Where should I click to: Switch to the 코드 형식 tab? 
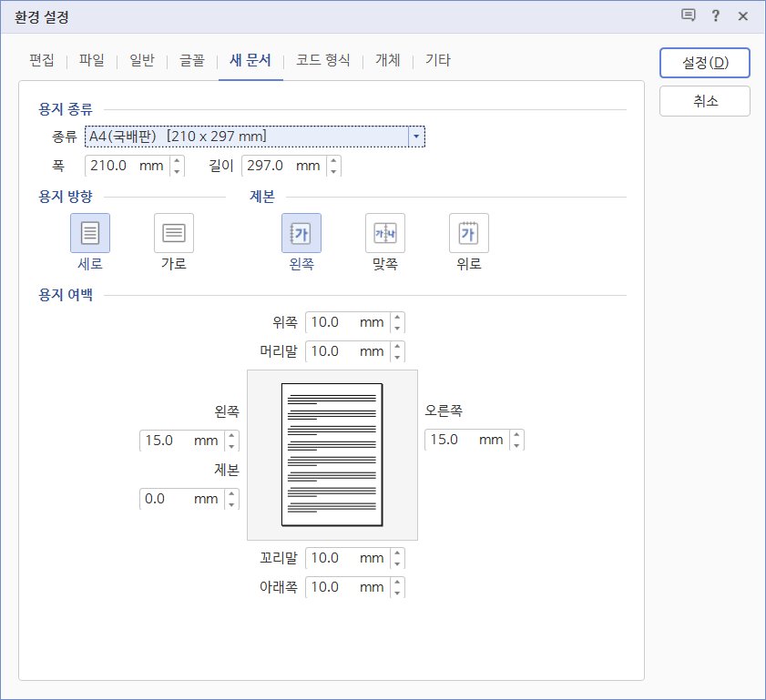point(323,60)
